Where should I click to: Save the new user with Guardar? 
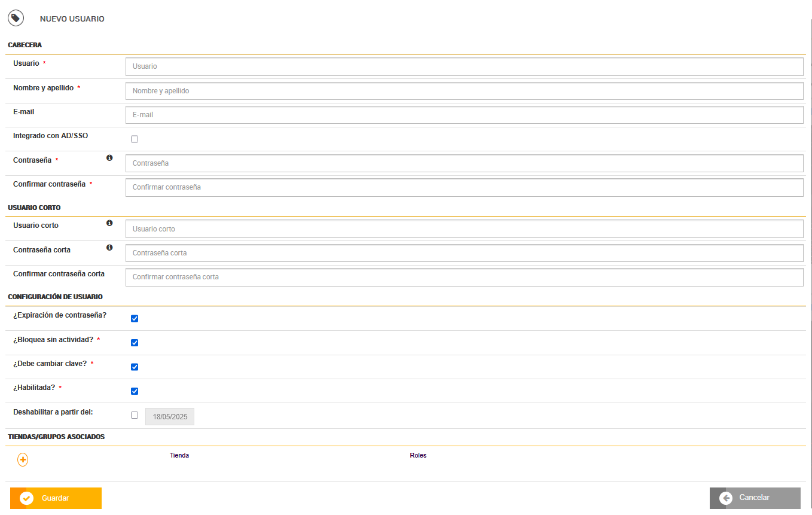56,498
